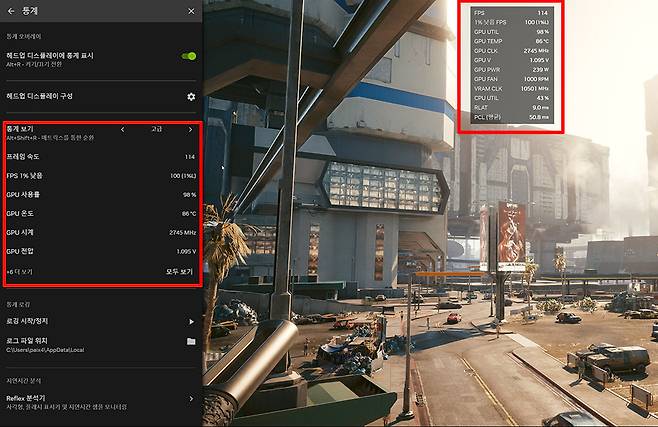Switch to previous statistics view with left chevron
The width and height of the screenshot is (658, 427).
point(122,129)
